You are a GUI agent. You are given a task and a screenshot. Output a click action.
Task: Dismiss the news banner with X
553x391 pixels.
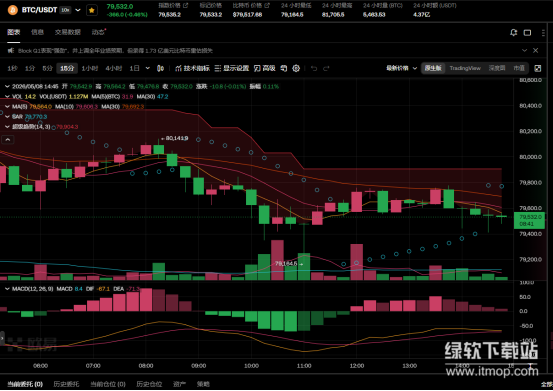(x=536, y=50)
